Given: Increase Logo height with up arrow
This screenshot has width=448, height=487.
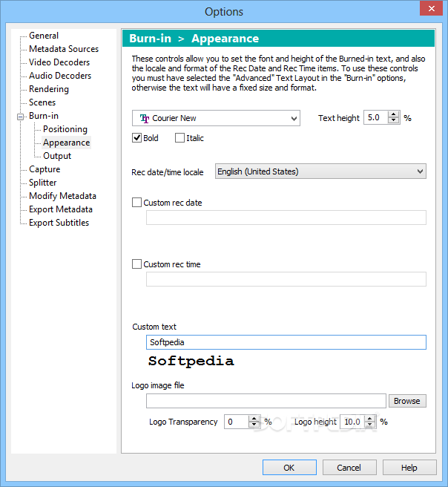Looking at the screenshot, I should 370,419.
